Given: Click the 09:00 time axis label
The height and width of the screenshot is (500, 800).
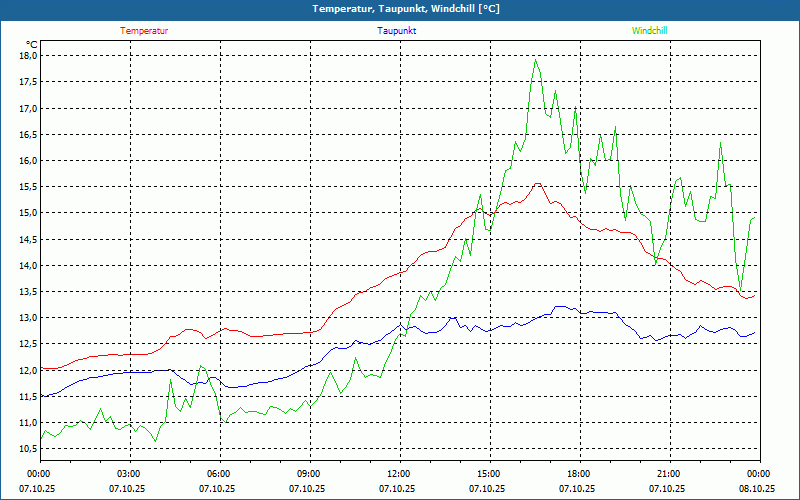Looking at the screenshot, I should 309,474.
